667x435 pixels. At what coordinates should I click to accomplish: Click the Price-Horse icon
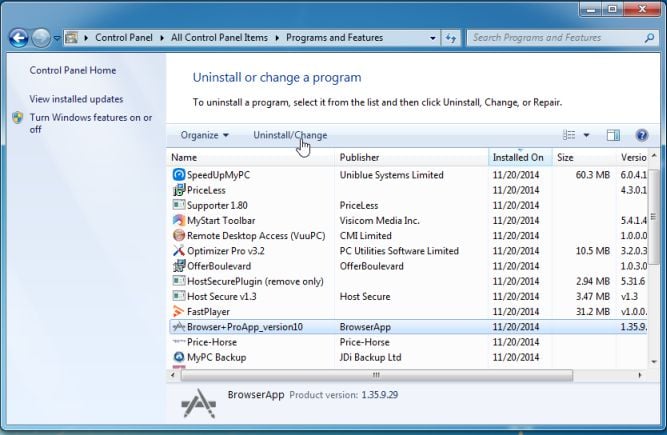pos(179,342)
